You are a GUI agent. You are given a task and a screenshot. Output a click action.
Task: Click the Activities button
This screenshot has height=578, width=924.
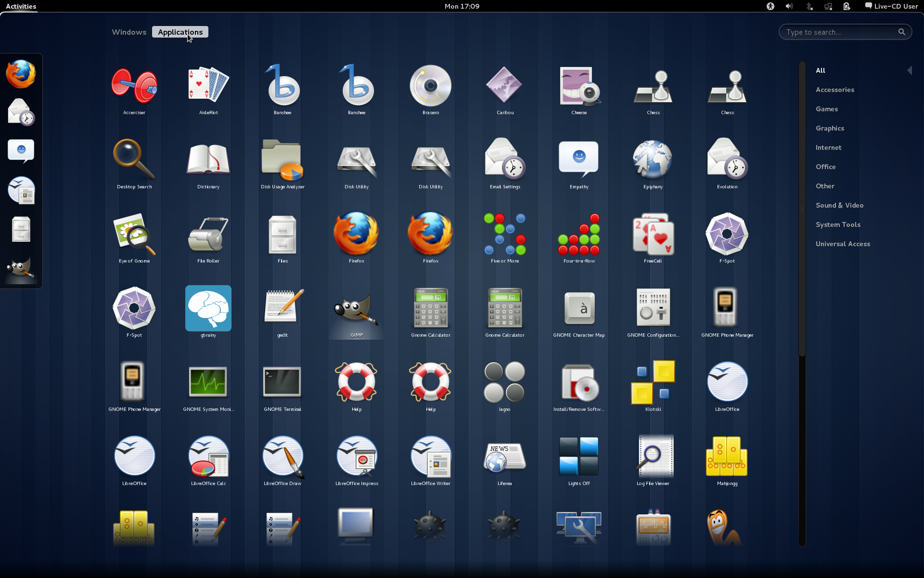[x=21, y=6]
